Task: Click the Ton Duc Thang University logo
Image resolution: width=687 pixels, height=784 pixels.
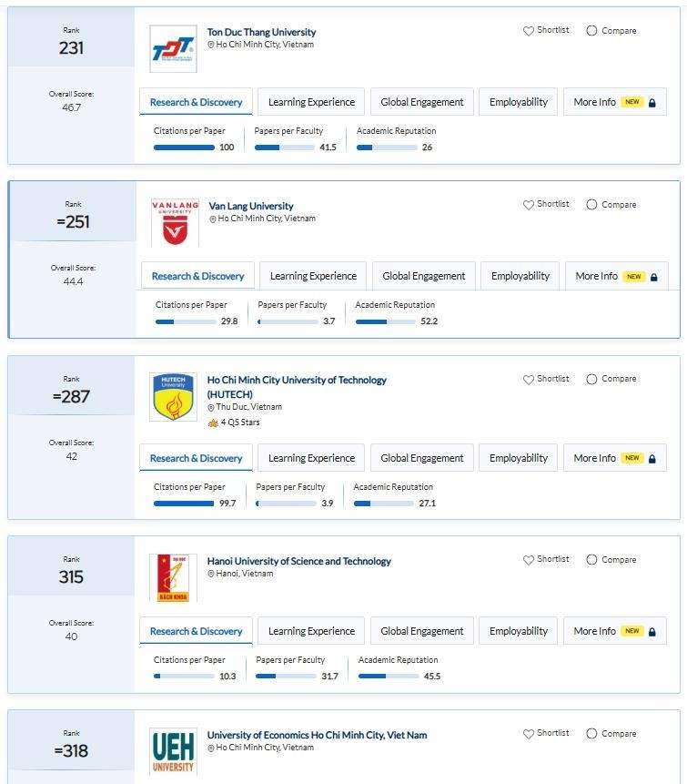Action: point(173,49)
